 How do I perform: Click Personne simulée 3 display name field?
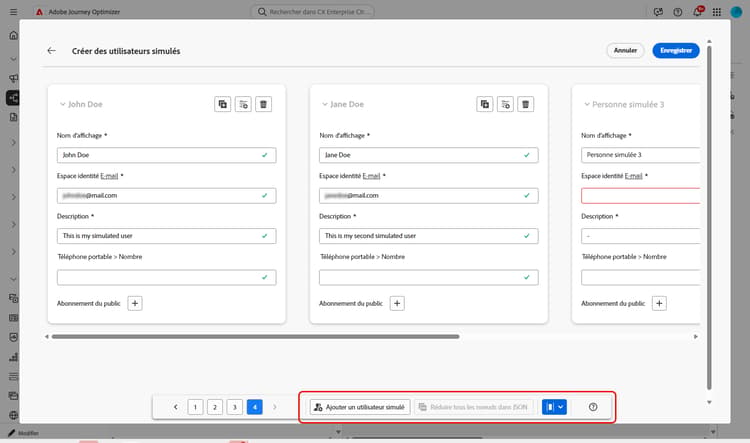tap(640, 155)
